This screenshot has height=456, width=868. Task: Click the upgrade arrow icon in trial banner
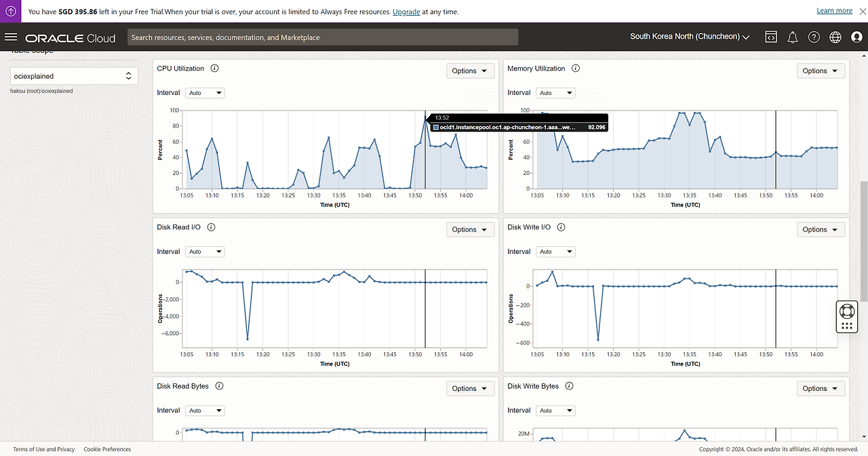pyautogui.click(x=12, y=12)
